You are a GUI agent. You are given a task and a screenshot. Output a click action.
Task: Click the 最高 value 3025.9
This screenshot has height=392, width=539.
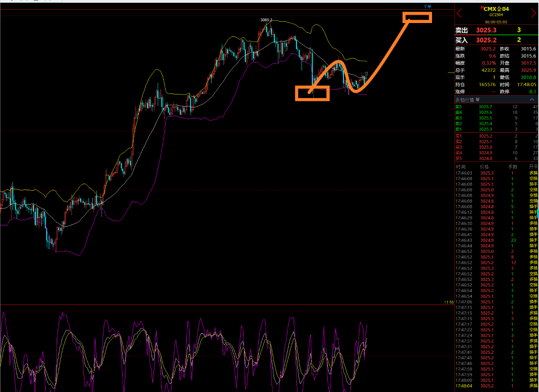[x=528, y=70]
